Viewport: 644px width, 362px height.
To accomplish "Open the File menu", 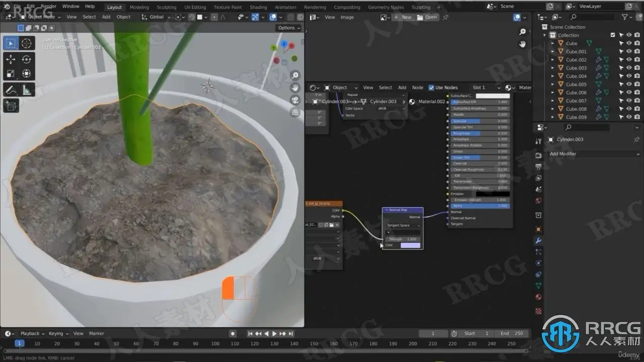I will coord(17,7).
